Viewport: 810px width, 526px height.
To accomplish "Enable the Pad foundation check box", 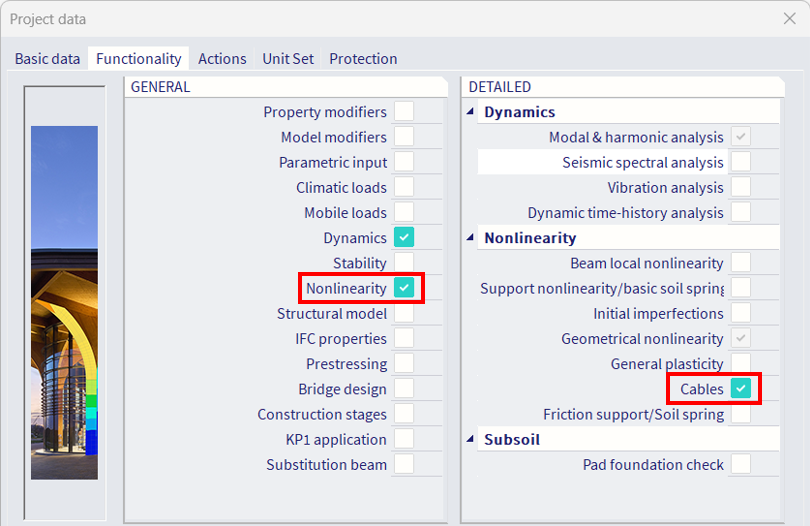I will (741, 464).
